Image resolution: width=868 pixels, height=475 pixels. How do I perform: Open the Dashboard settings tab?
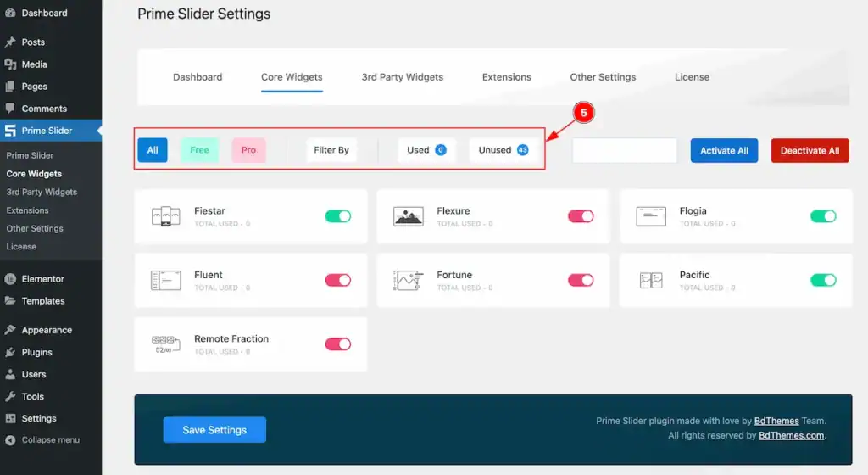pyautogui.click(x=198, y=77)
